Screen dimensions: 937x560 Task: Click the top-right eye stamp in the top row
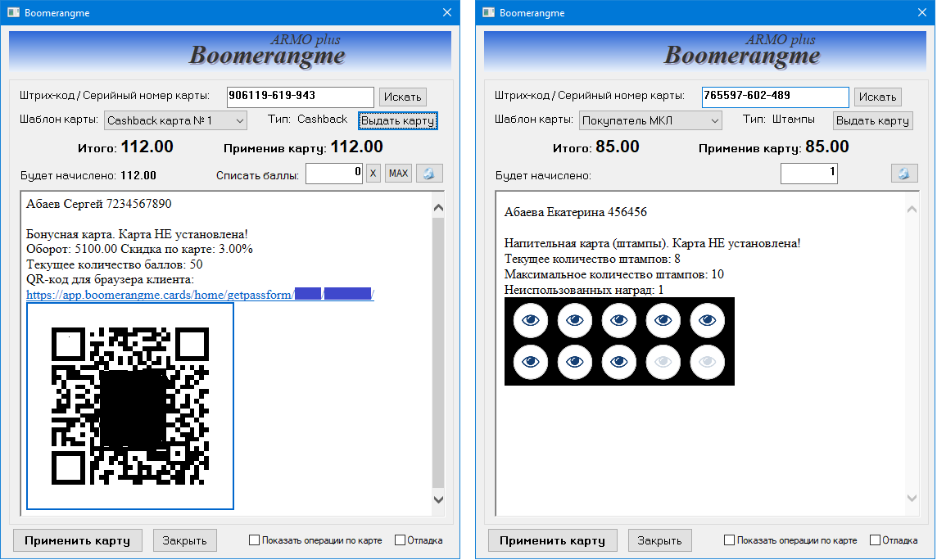point(707,320)
